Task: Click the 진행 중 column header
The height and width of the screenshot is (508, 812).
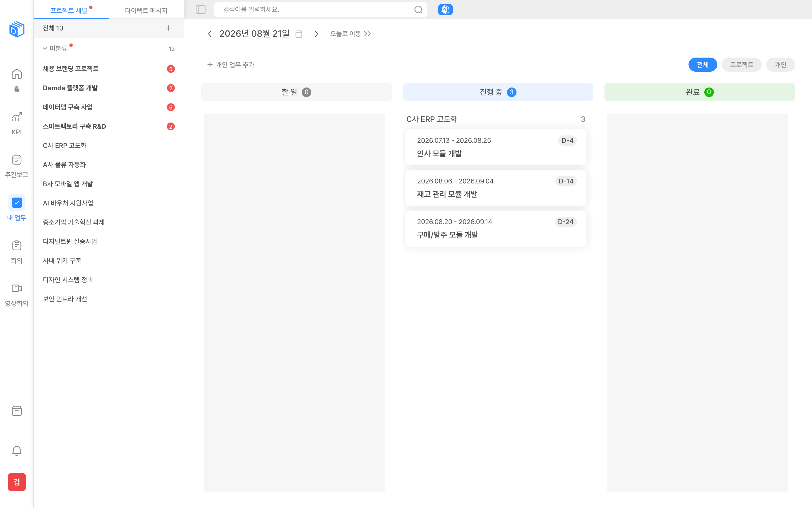Action: pyautogui.click(x=498, y=92)
